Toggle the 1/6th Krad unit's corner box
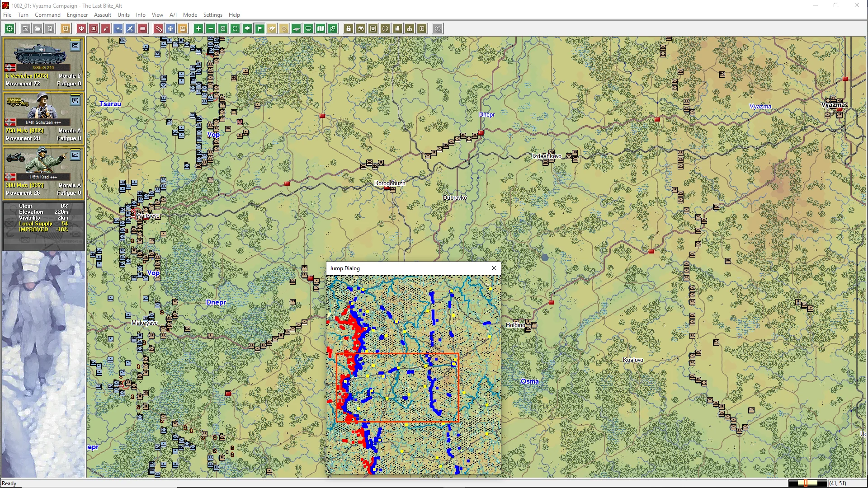 click(75, 155)
